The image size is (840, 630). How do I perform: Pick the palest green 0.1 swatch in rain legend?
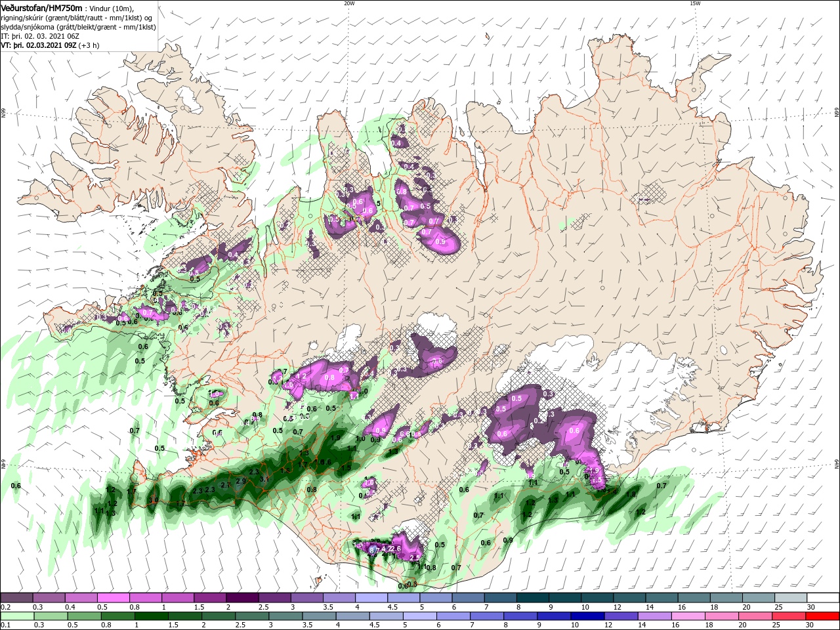click(x=17, y=616)
